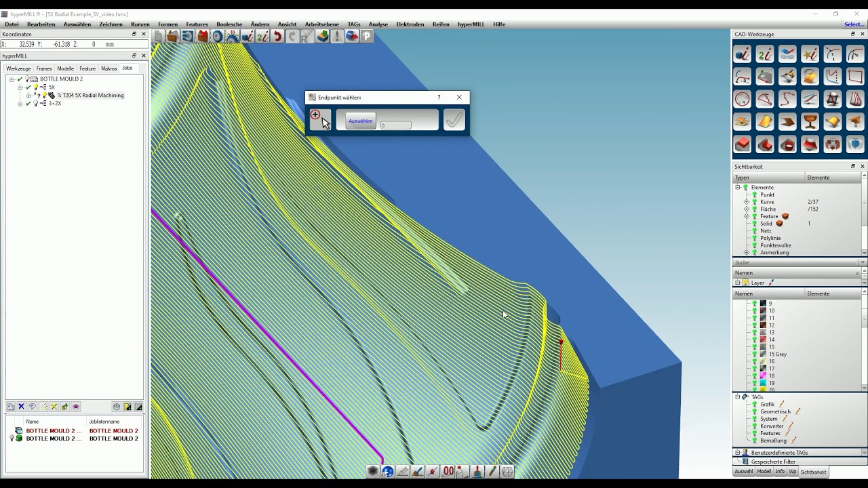Collapse the TAGs section
This screenshot has width=868, height=488.
(x=738, y=397)
